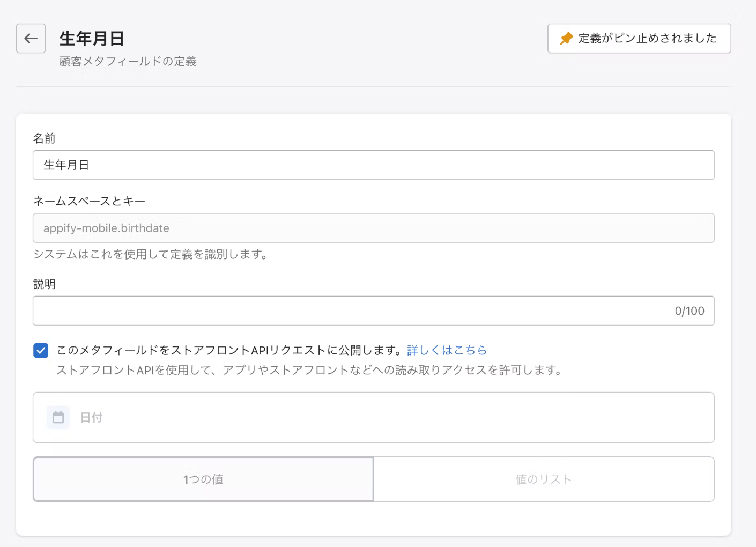Click the 名前 label

click(45, 138)
